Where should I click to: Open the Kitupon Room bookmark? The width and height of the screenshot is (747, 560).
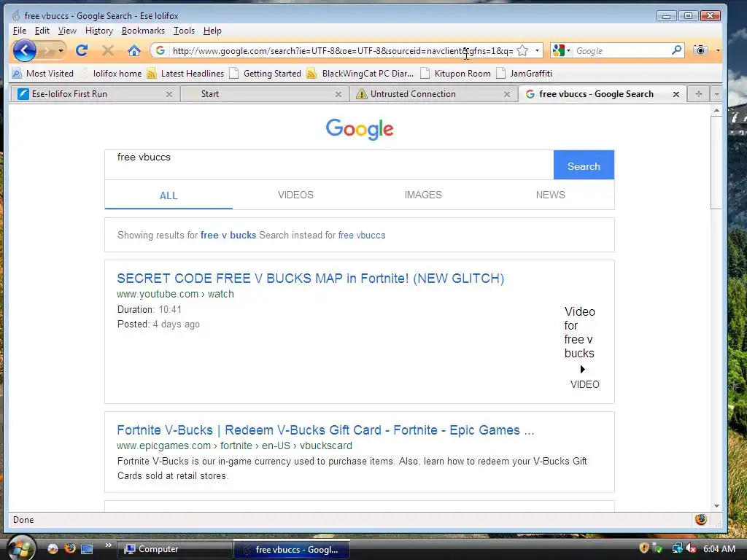(x=456, y=74)
